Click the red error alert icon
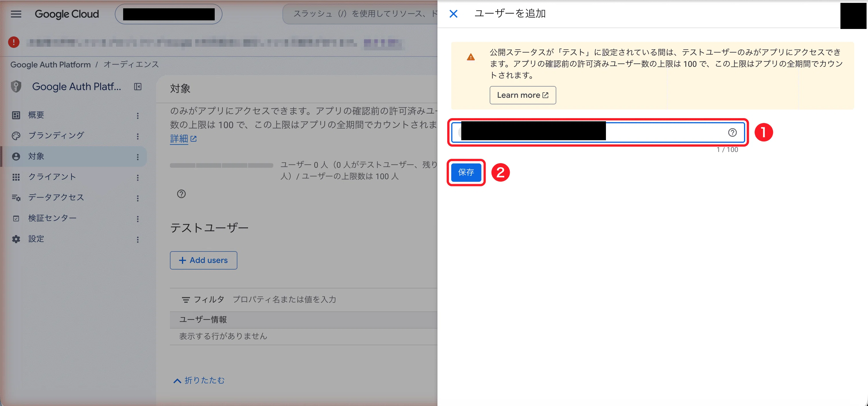The image size is (868, 406). 13,42
